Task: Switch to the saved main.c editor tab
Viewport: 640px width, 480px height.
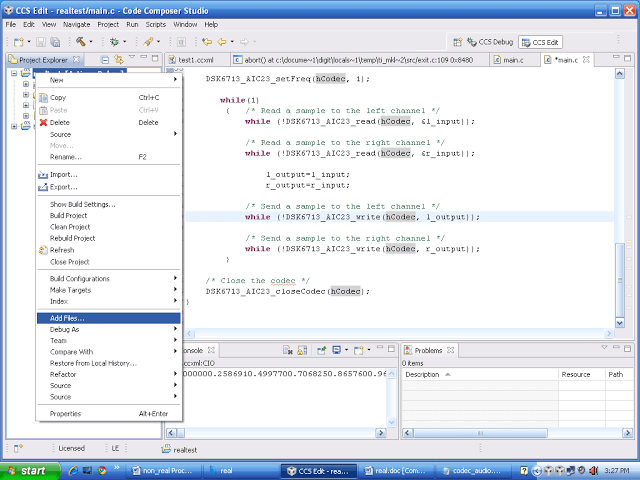Action: (x=513, y=60)
